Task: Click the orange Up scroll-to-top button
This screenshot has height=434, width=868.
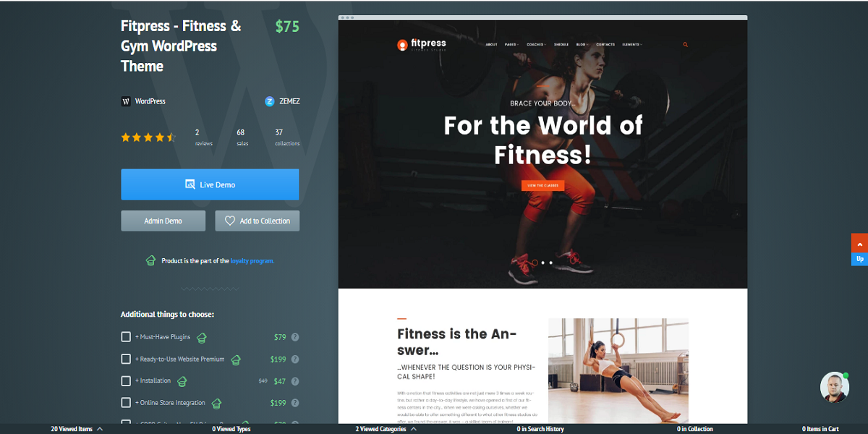Action: point(859,250)
